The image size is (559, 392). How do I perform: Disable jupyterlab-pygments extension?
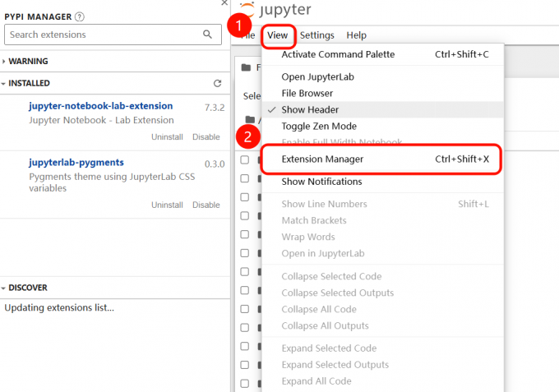(x=206, y=205)
